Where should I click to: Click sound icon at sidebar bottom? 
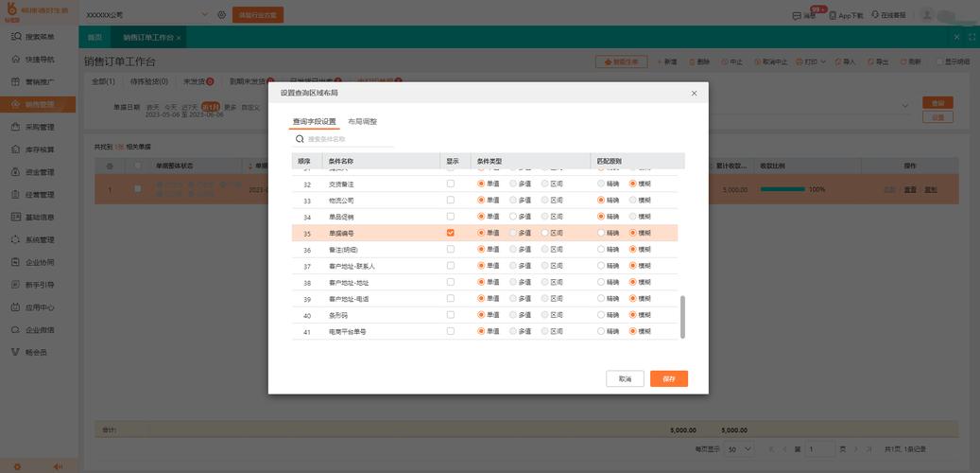coord(59,466)
